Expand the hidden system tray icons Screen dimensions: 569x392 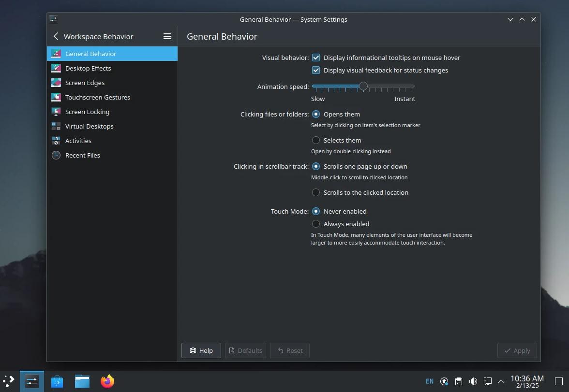501,381
